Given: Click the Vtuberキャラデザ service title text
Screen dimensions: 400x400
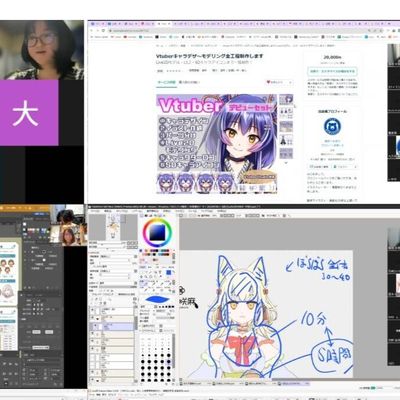Looking at the screenshot, I should click(210, 56).
